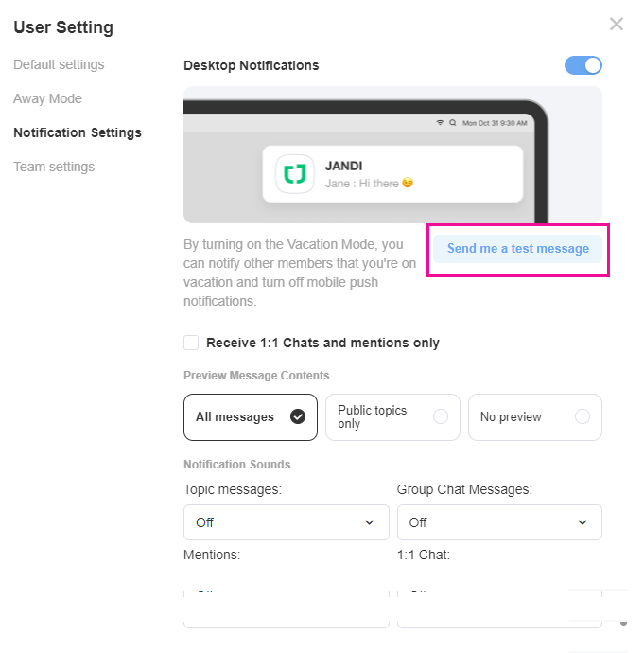Click the green JANDI logo icon

click(295, 174)
